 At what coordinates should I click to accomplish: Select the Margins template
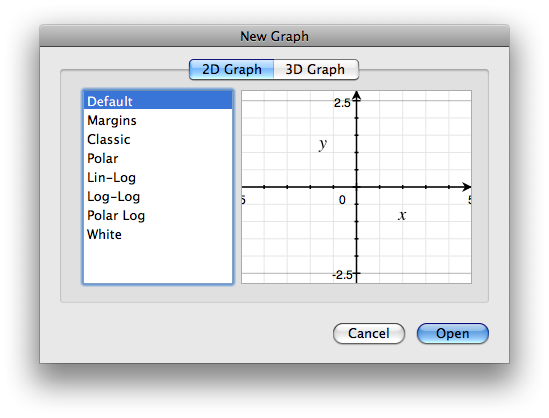point(158,120)
